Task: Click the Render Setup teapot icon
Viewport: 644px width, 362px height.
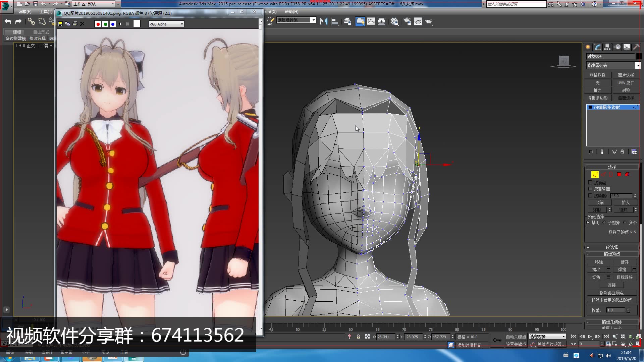Action: coord(407,21)
